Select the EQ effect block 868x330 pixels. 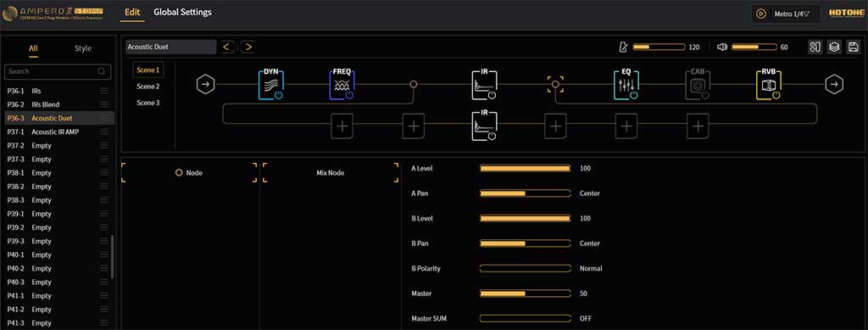[x=626, y=85]
